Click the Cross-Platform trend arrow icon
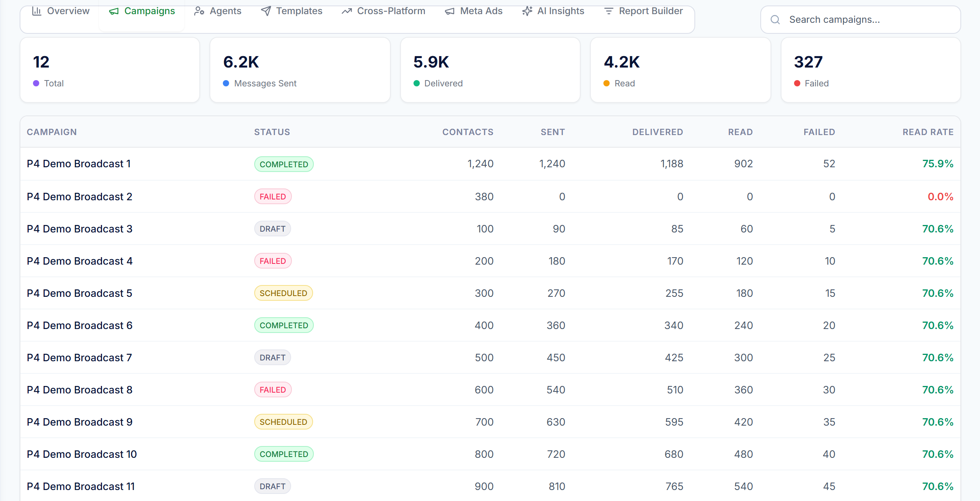The image size is (980, 501). pyautogui.click(x=346, y=11)
